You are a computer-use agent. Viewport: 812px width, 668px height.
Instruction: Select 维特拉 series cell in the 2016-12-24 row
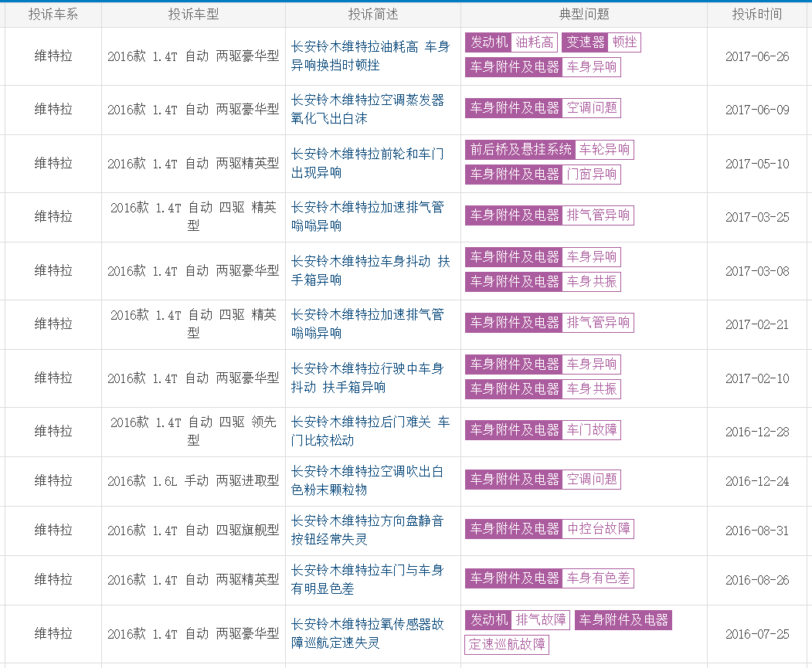(x=53, y=480)
